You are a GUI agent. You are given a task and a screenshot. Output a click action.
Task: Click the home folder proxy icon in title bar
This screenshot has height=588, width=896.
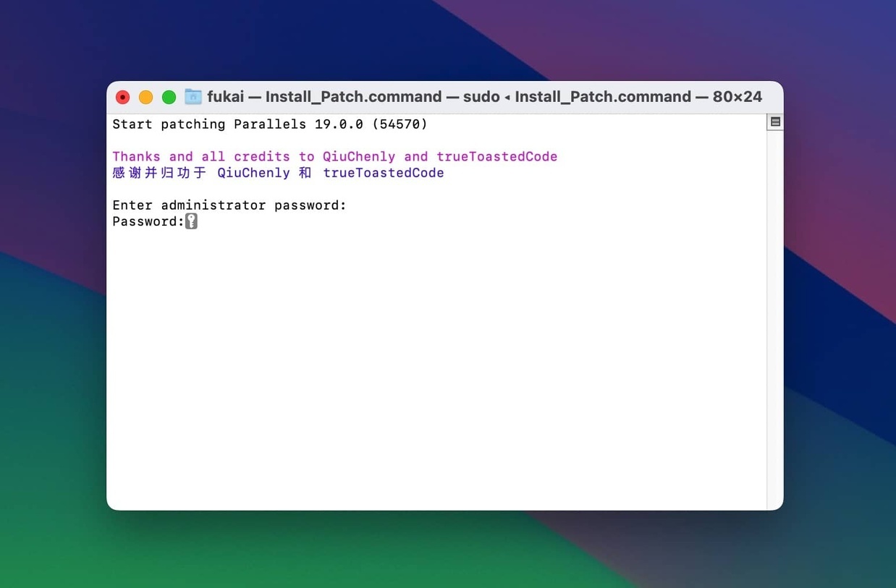(193, 96)
